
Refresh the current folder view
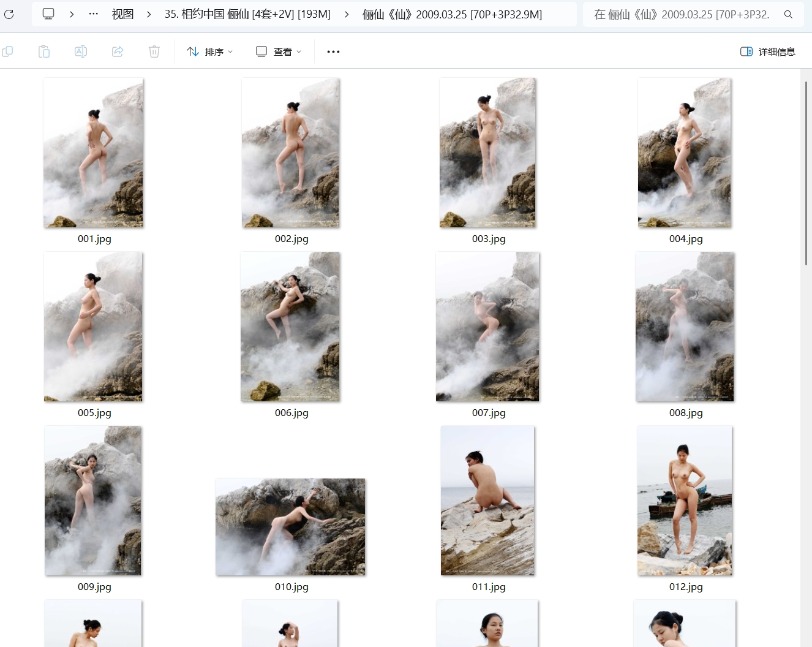click(x=9, y=14)
